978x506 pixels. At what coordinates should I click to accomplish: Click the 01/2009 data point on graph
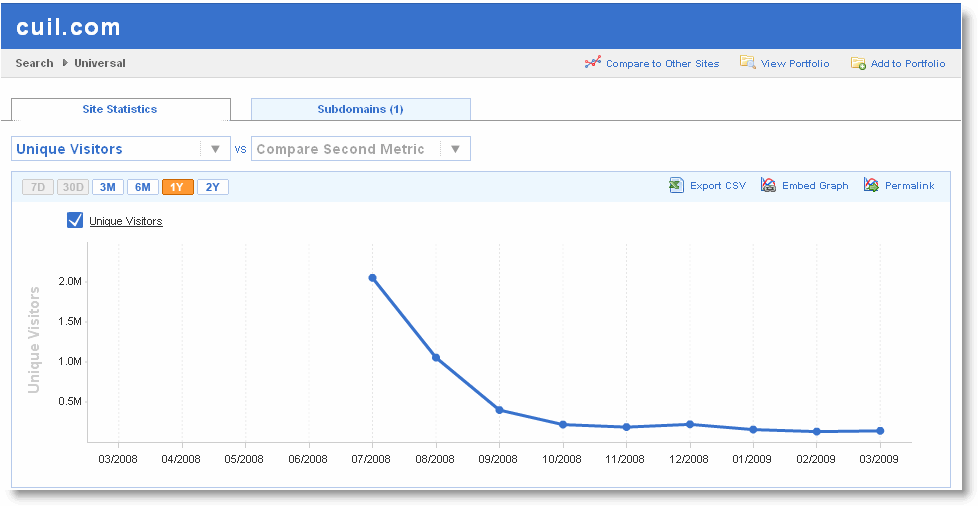click(753, 429)
